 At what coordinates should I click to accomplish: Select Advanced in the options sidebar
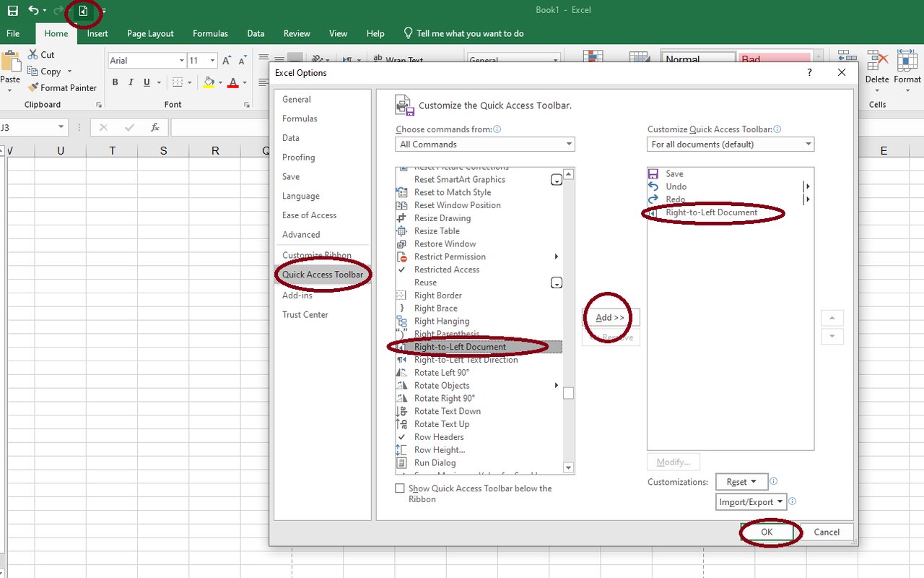click(x=301, y=235)
